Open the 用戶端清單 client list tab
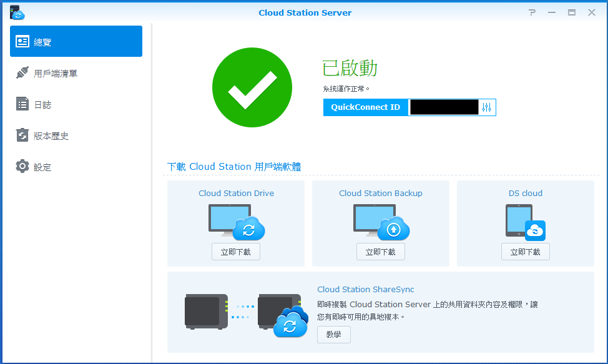Screen dimensions: 608x364 pos(76,73)
